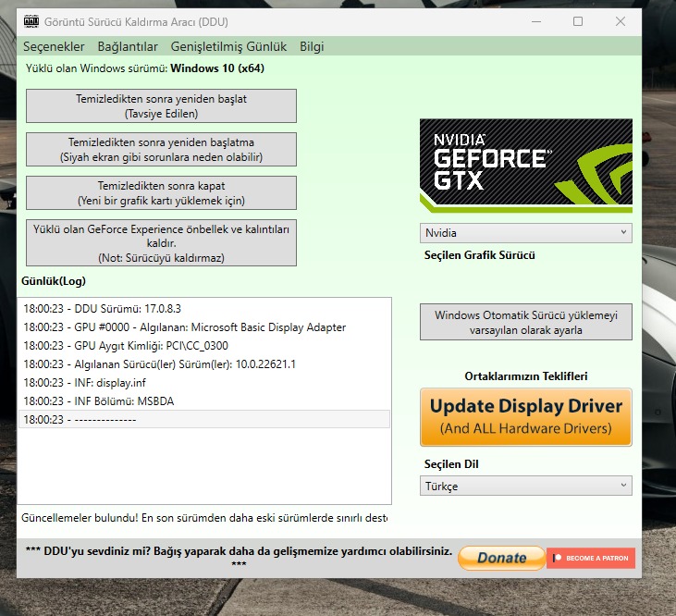This screenshot has height=616, width=676.
Task: Select log row INF: display.inf
Action: pos(204,383)
